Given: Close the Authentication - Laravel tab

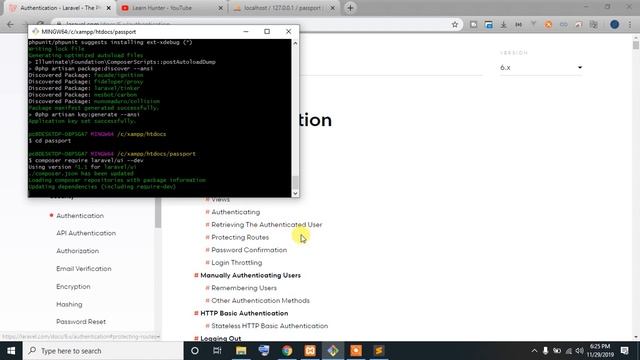Looking at the screenshot, I should click(109, 8).
